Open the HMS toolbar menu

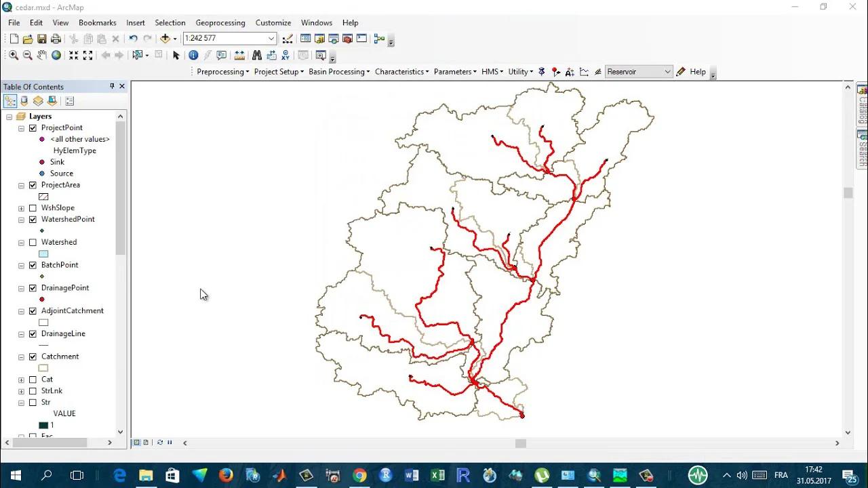coord(492,72)
